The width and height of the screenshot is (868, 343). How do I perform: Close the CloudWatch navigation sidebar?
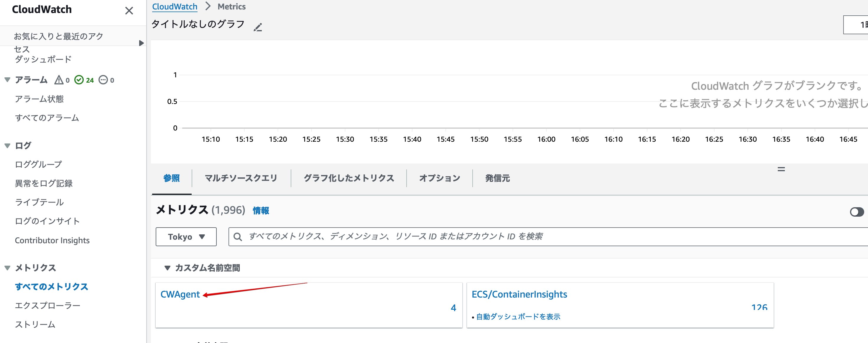point(129,11)
